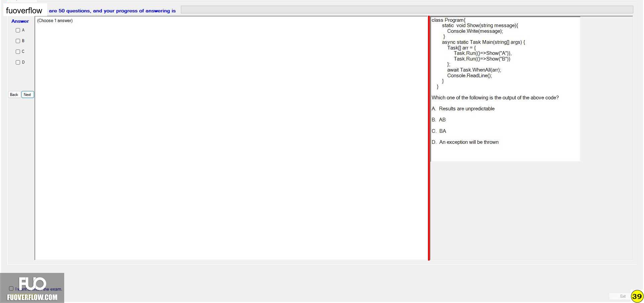Click the 'async static Task Main' line
Screen dimensions: 644x303
tap(484, 42)
